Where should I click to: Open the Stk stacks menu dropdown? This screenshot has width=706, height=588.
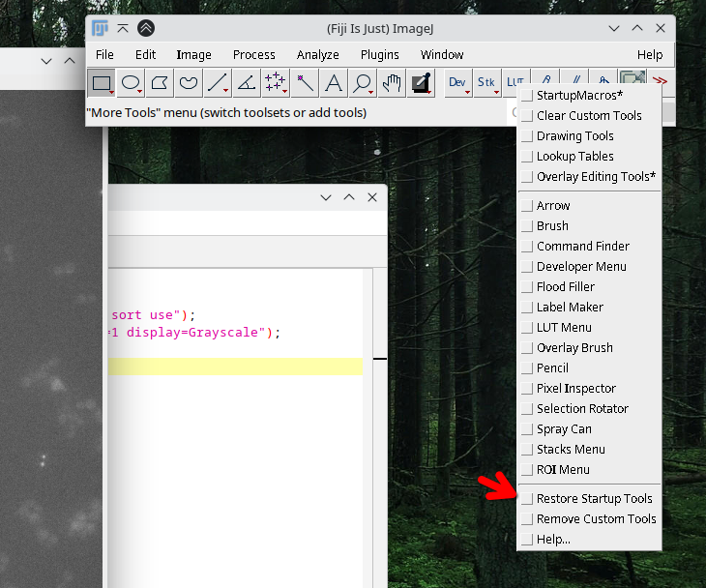(x=487, y=83)
